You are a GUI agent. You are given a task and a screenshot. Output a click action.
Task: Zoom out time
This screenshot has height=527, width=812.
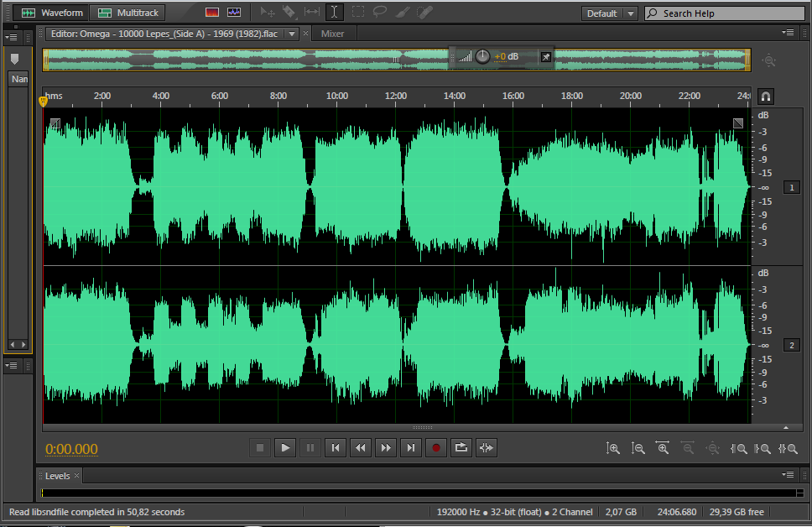(x=688, y=449)
